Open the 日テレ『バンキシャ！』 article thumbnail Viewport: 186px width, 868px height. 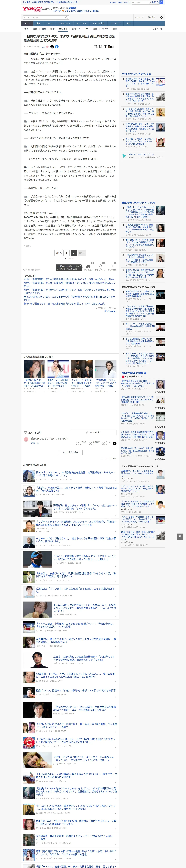coord(29,476)
